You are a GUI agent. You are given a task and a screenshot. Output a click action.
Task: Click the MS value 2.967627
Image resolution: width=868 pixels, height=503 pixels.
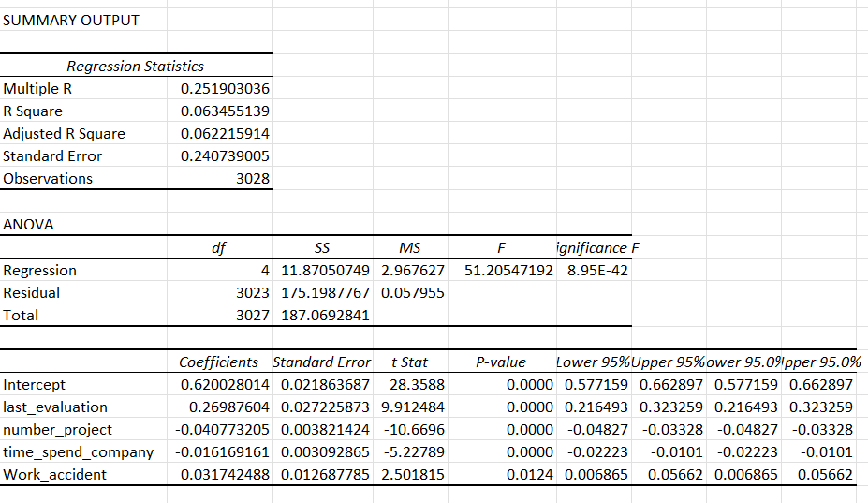[x=412, y=271]
